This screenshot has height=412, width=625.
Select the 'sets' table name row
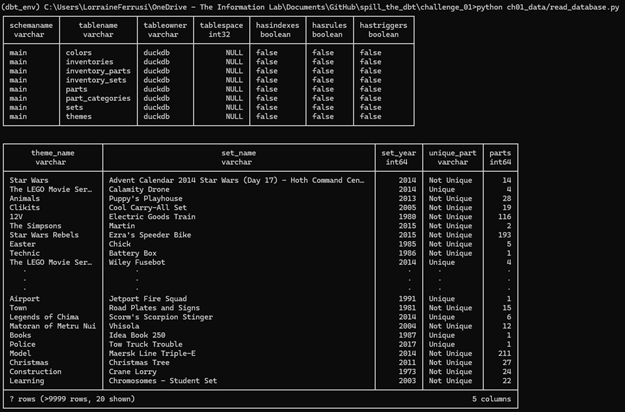click(x=74, y=108)
